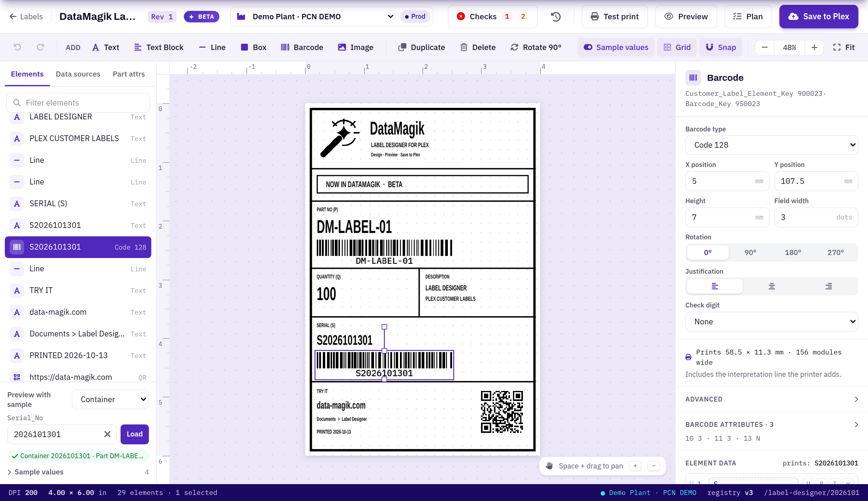Add a Box element

click(253, 47)
